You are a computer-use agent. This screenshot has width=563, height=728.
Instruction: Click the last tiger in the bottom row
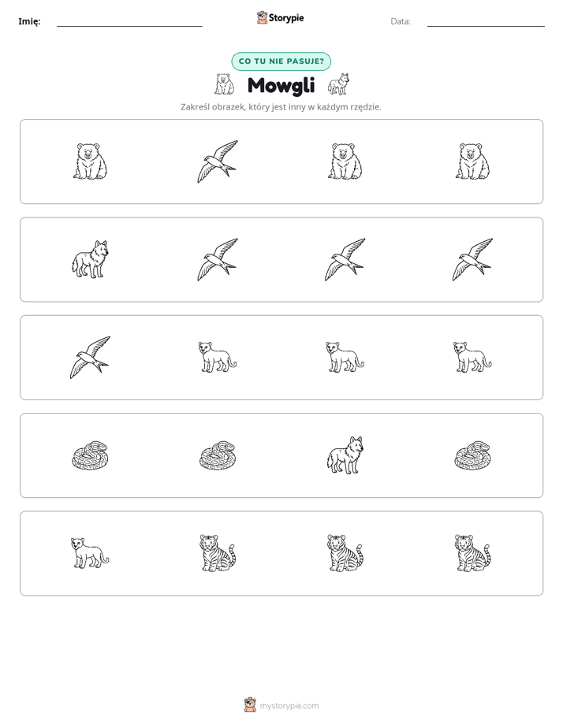472,553
